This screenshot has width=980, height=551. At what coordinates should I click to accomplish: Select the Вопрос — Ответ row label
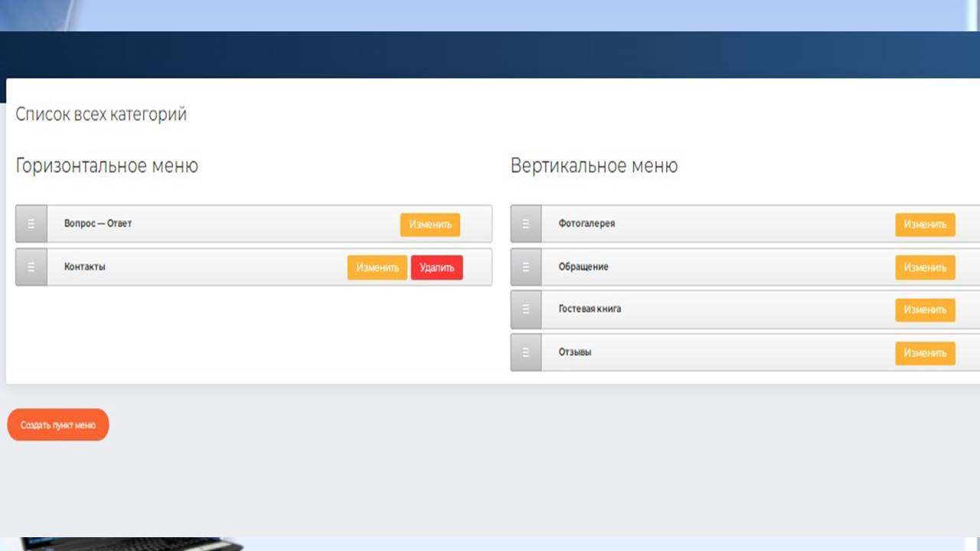click(98, 223)
